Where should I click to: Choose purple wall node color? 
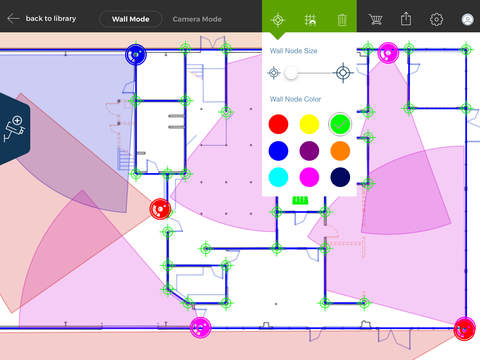tap(309, 151)
